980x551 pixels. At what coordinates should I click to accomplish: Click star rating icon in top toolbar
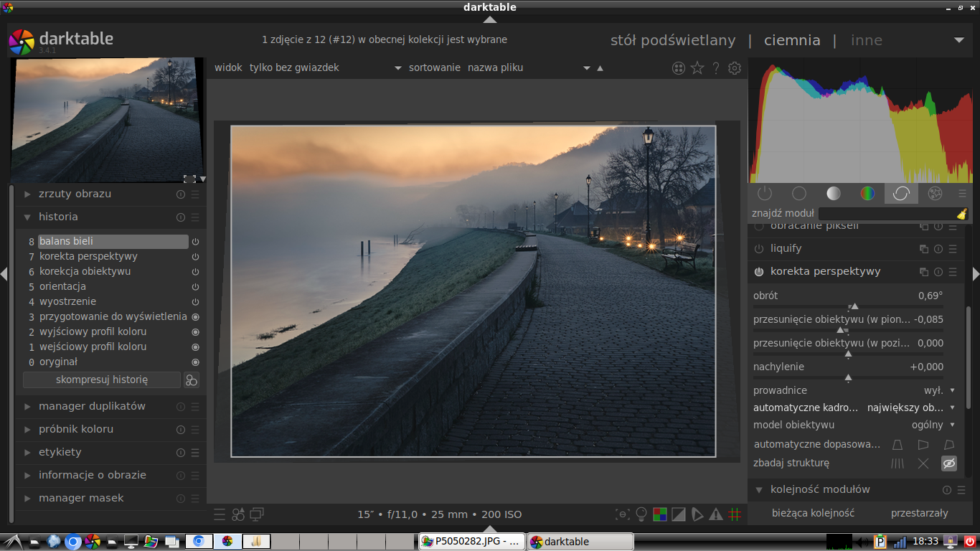(697, 68)
